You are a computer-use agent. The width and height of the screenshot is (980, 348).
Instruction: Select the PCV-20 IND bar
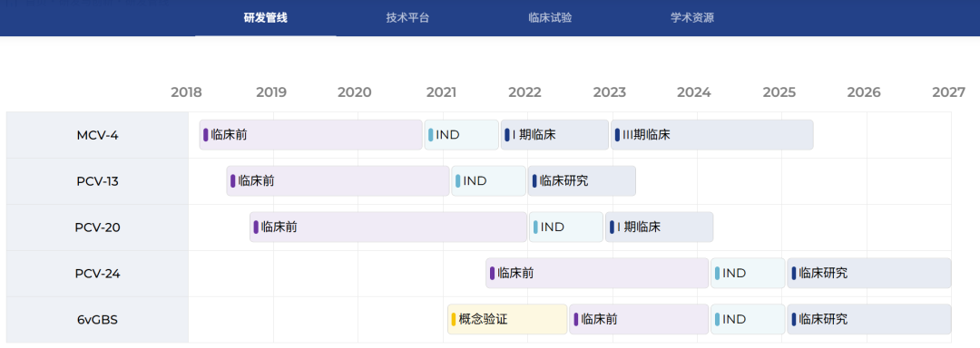[566, 227]
